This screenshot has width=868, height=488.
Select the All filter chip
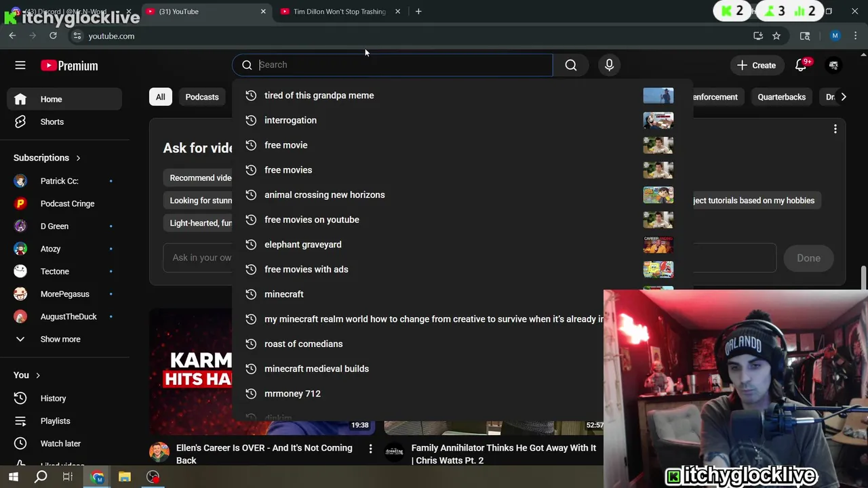click(x=160, y=97)
